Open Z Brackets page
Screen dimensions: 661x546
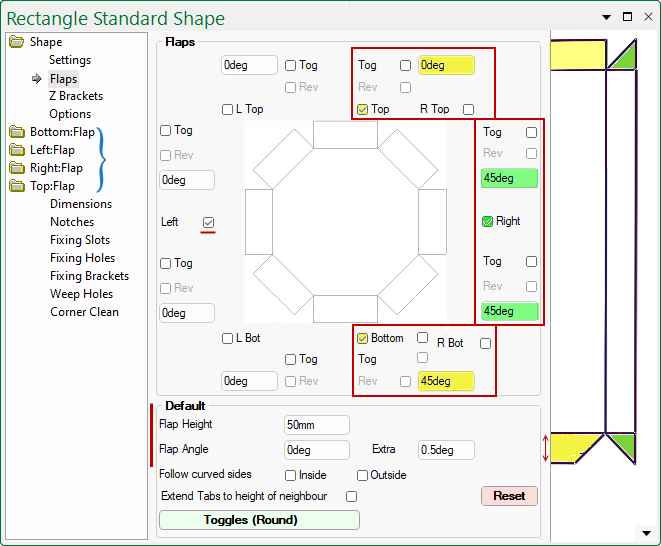tap(76, 96)
